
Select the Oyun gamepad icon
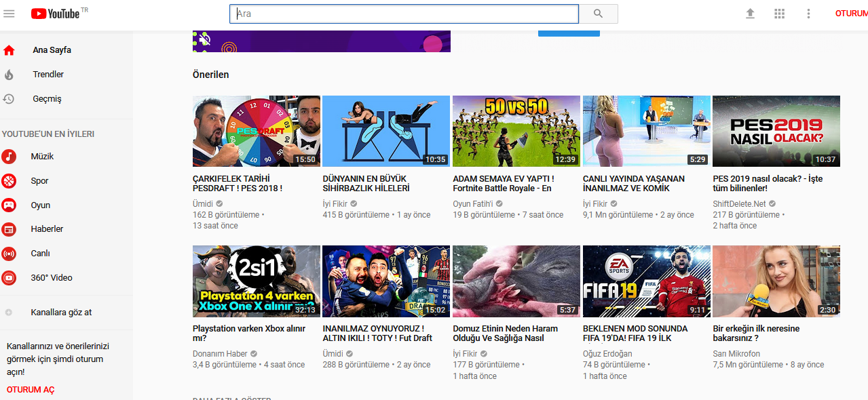(9, 205)
